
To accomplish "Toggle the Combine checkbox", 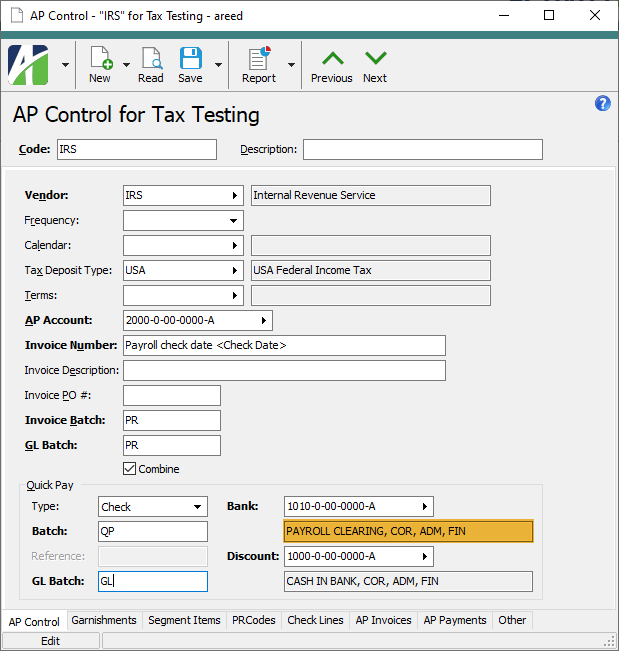I will [x=129, y=468].
